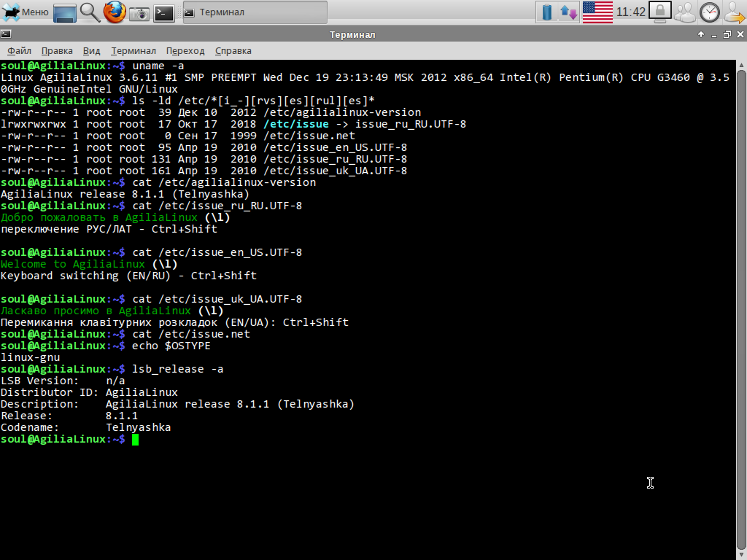Click the network traffic arrows icon
This screenshot has height=560, width=747.
point(569,12)
